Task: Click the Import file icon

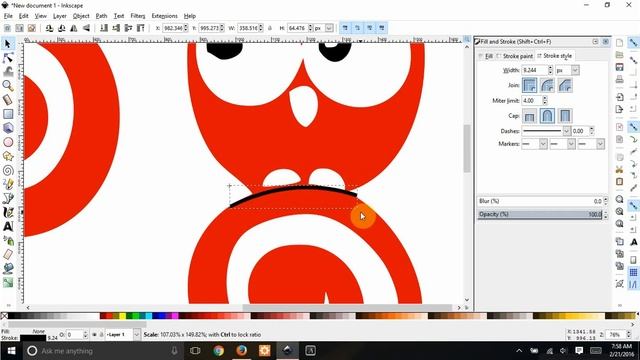Action: coord(619,97)
